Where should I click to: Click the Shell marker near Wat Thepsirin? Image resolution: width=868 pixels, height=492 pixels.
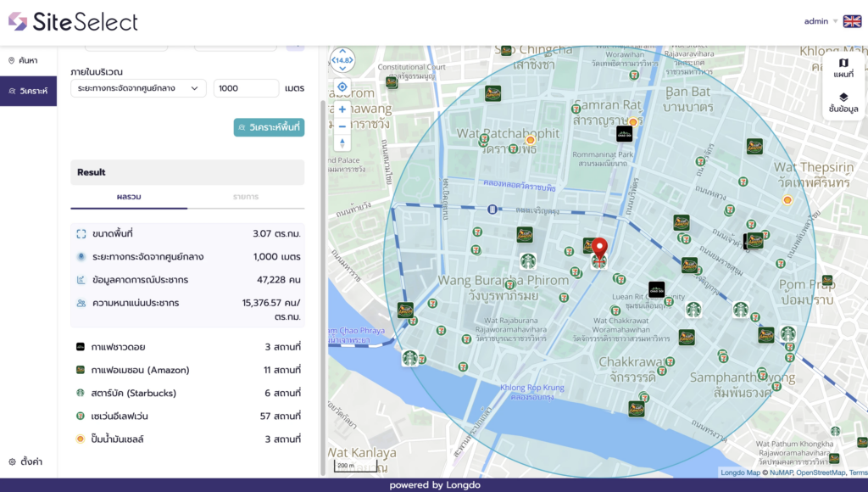tap(787, 200)
